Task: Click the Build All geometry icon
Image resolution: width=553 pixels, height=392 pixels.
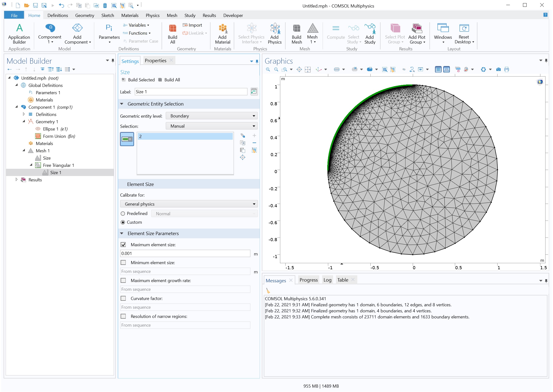Action: coord(172,29)
